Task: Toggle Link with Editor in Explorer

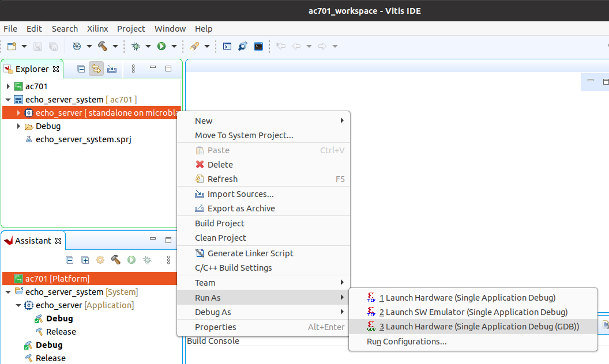Action: point(96,69)
